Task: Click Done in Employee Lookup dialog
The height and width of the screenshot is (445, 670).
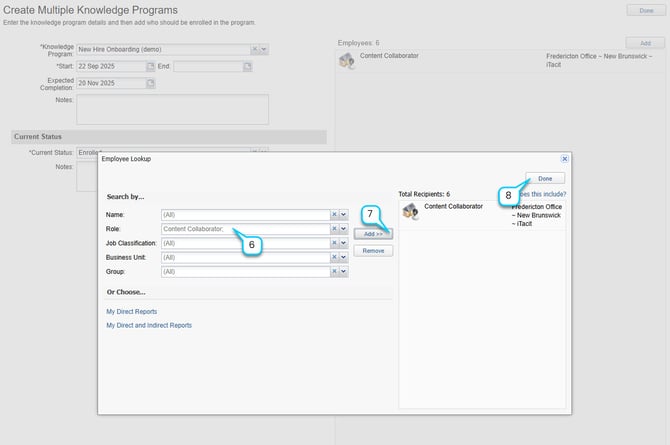Action: point(545,178)
